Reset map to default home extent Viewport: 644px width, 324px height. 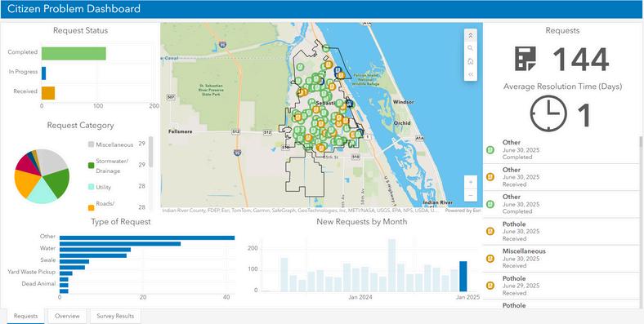[470, 61]
